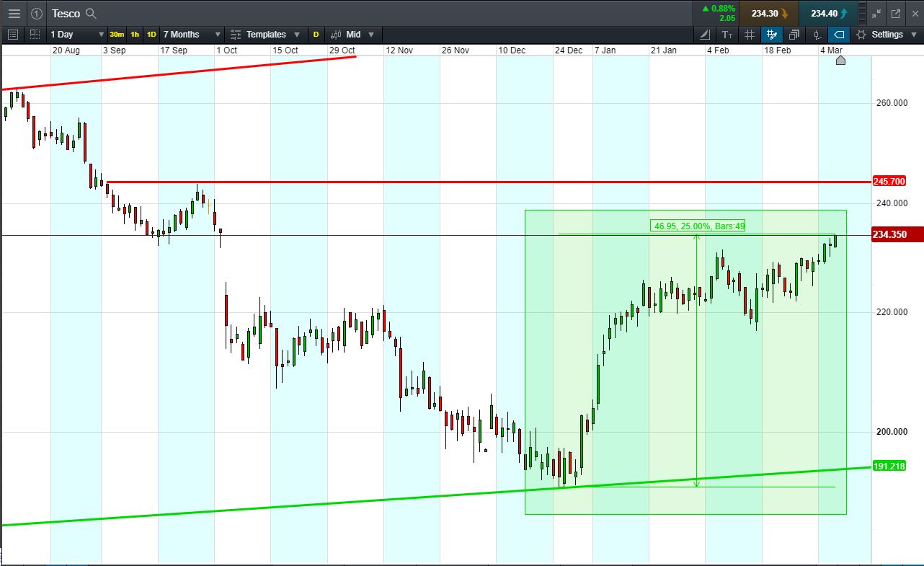Toggle the chart gridlines button
This screenshot has height=566, width=924.
pyautogui.click(x=750, y=34)
